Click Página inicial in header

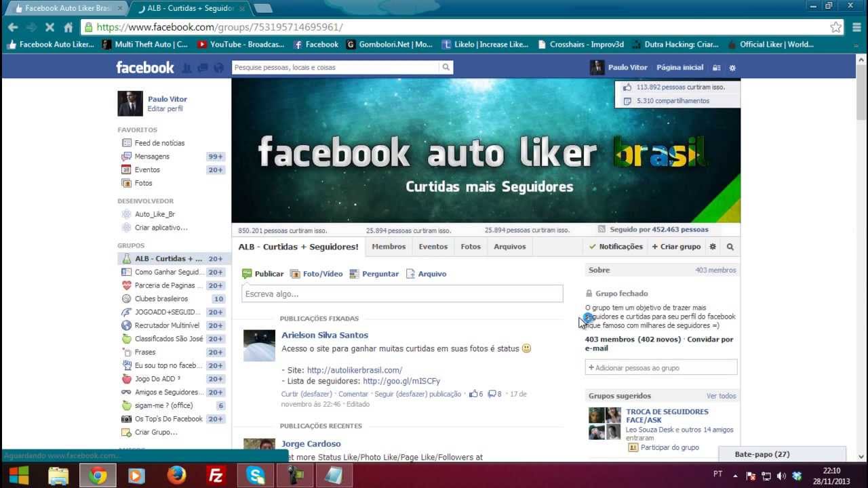click(679, 68)
